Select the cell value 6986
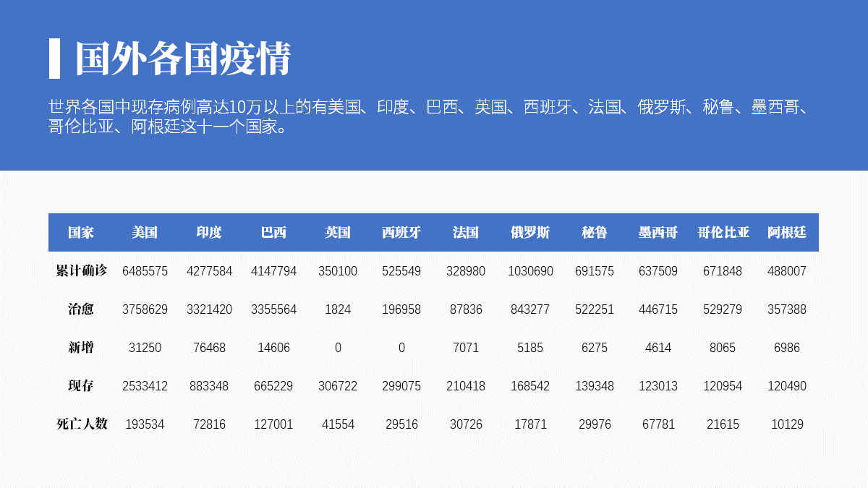Image resolution: width=868 pixels, height=488 pixels. 787,348
